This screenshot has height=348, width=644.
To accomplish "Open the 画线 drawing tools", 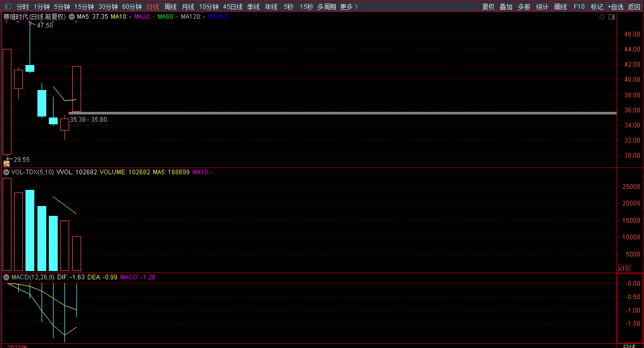I will click(x=560, y=7).
